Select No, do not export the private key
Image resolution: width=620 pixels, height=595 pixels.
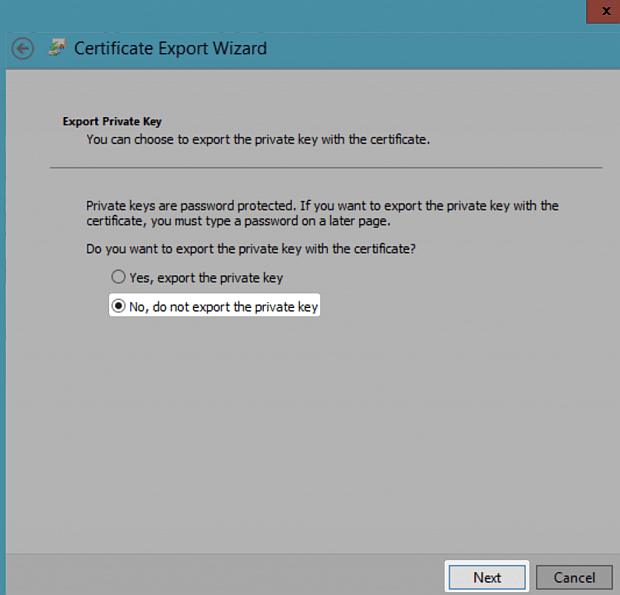coord(215,306)
